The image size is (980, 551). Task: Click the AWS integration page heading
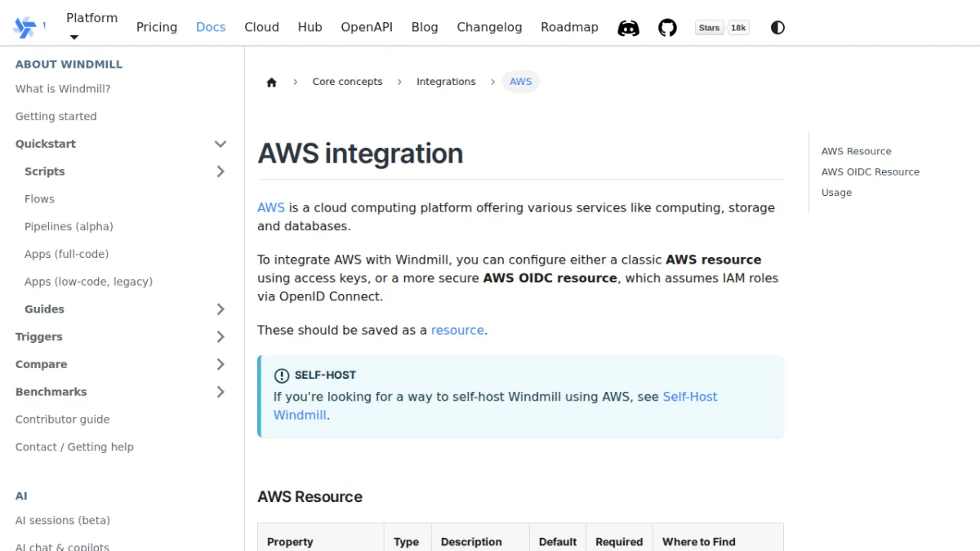360,153
